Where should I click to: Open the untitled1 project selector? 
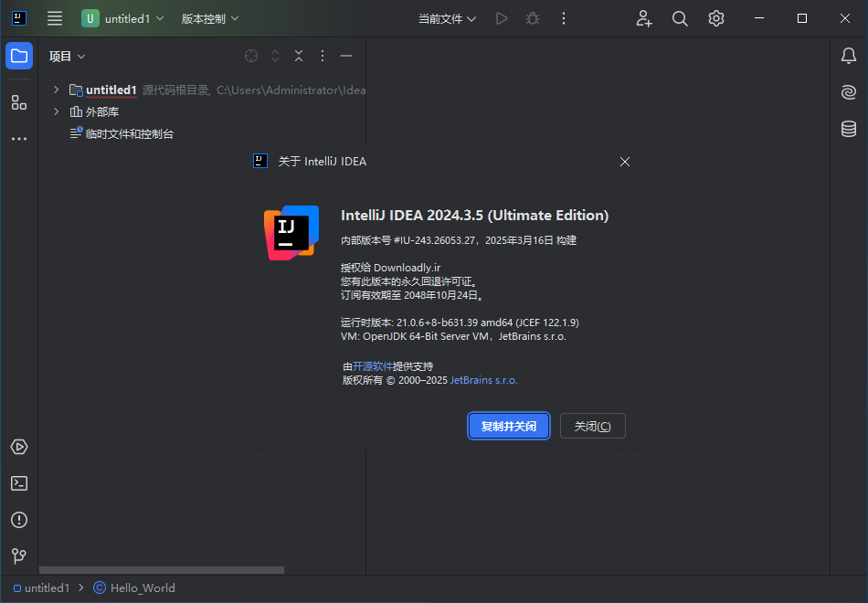click(122, 18)
